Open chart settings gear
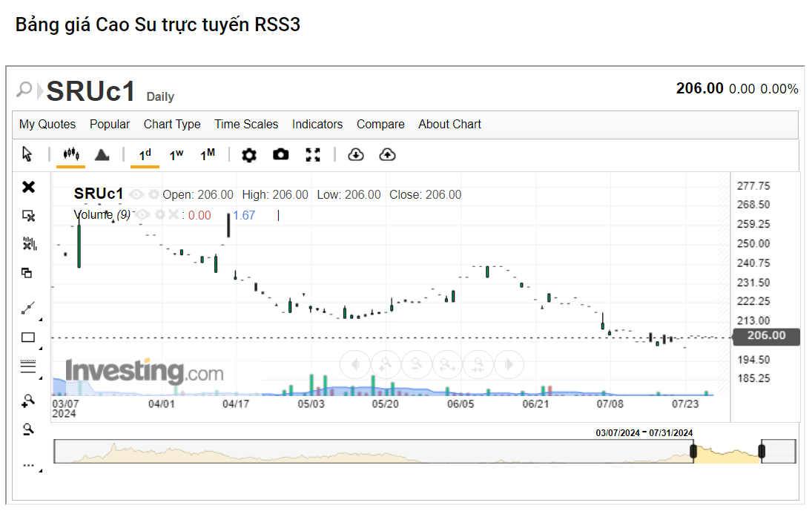 (x=249, y=155)
